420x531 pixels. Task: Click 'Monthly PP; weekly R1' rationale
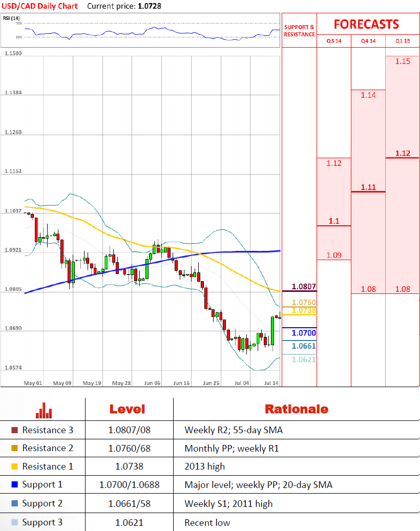tap(232, 449)
